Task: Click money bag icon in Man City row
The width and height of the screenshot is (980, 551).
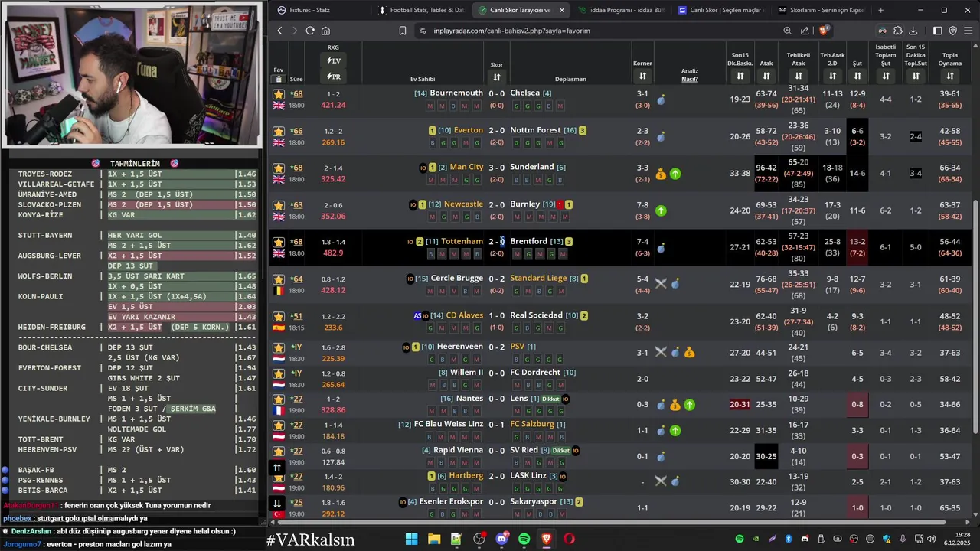Action: (661, 174)
